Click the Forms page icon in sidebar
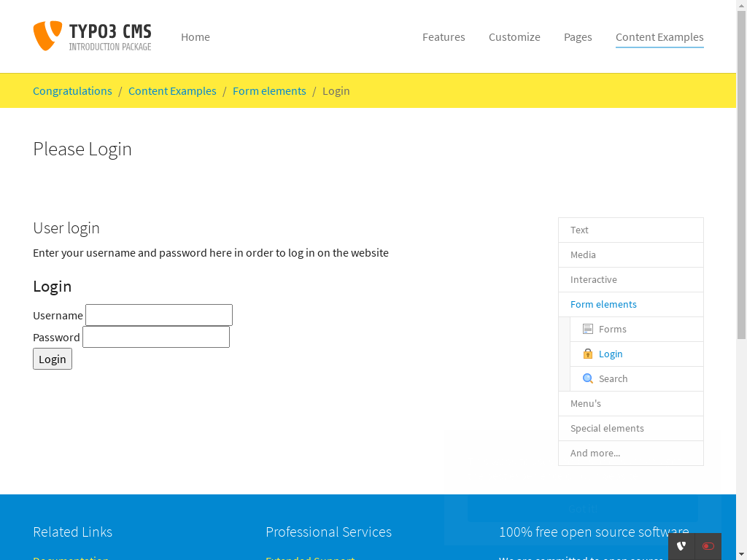 point(587,329)
